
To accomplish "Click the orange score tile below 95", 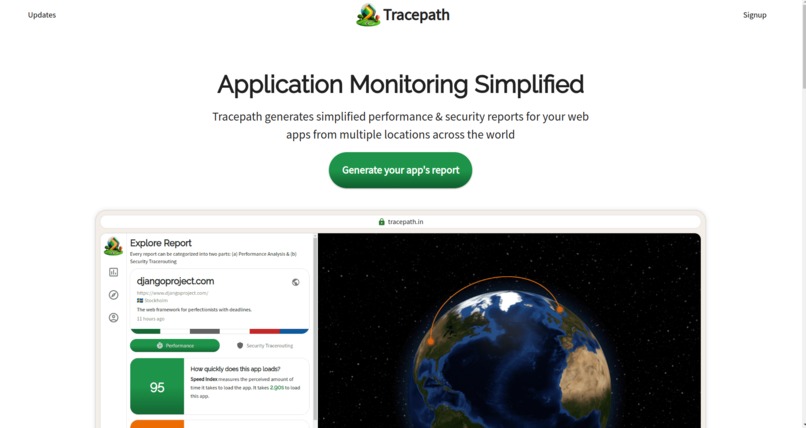I will [157, 424].
